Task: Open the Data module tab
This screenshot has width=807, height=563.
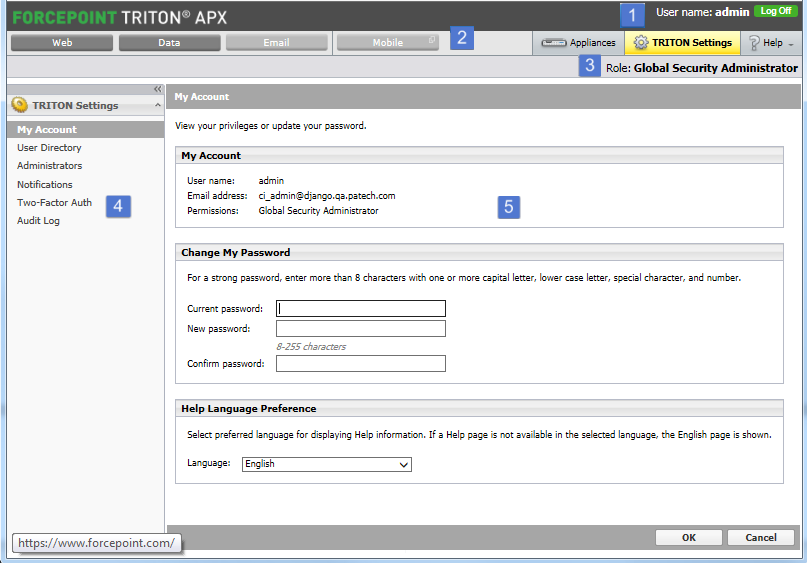Action: (169, 43)
